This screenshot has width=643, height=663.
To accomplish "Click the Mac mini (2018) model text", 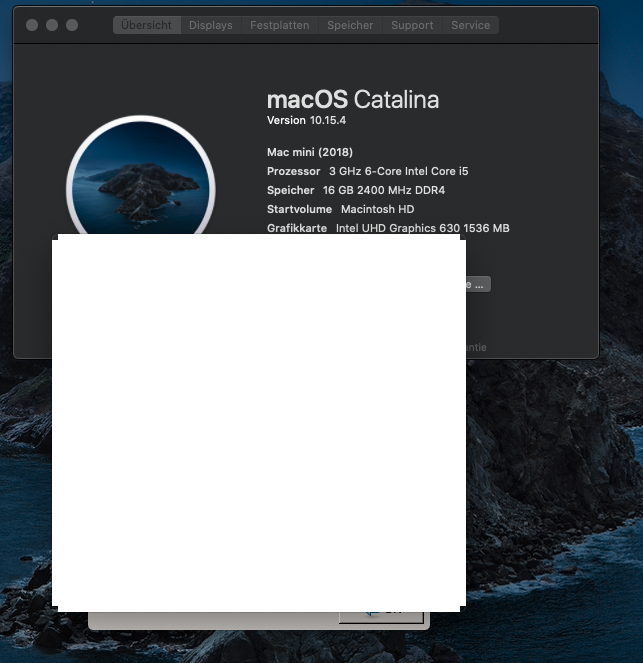I will 309,152.
